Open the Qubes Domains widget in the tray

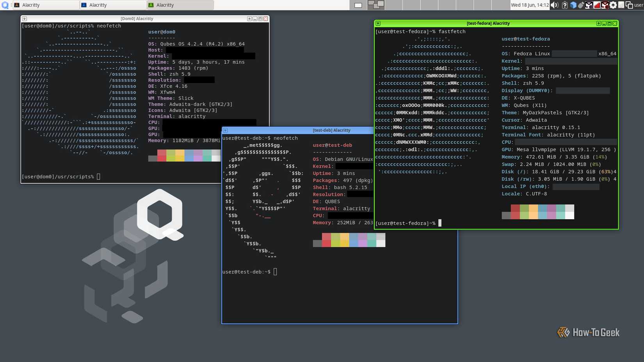point(573,5)
